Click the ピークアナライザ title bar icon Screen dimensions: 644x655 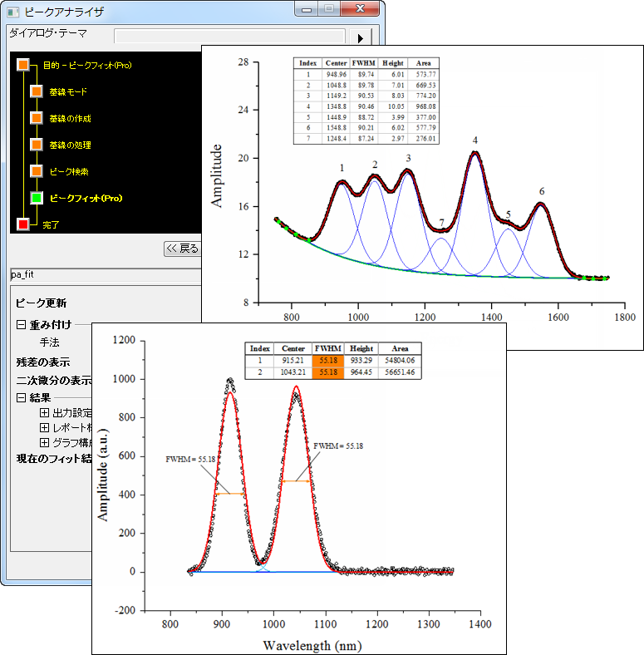pos(13,12)
